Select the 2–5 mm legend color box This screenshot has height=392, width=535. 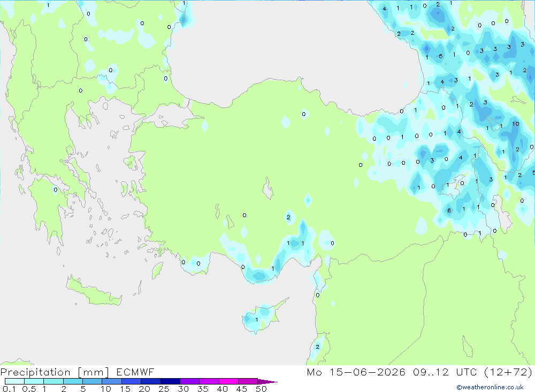point(73,381)
